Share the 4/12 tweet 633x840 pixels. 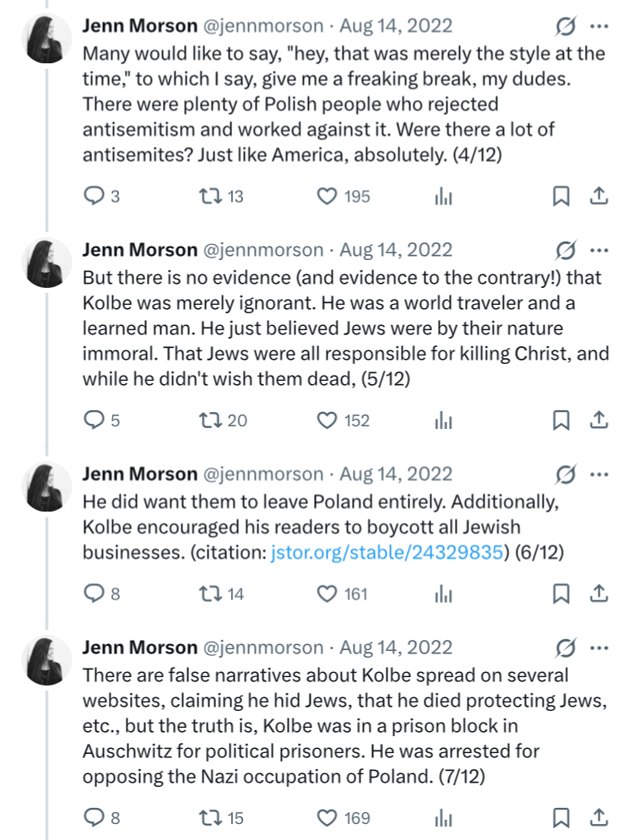598,196
